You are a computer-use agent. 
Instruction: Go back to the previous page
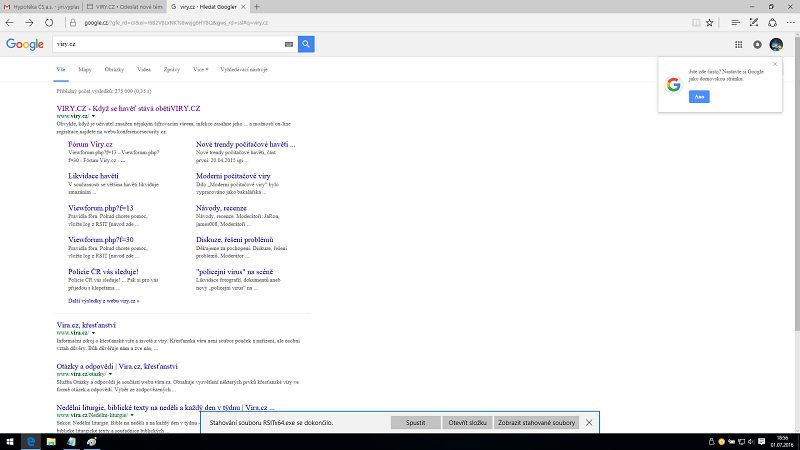[x=9, y=22]
